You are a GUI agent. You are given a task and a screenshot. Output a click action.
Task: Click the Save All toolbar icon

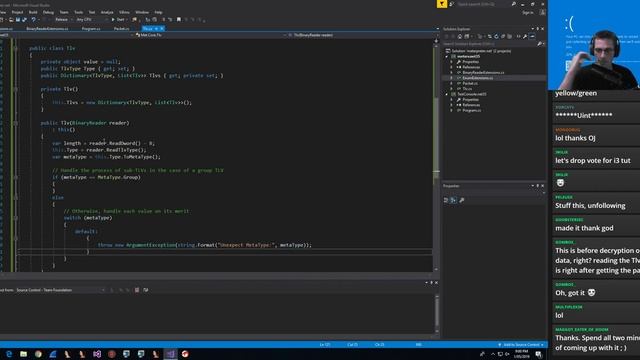point(24,20)
